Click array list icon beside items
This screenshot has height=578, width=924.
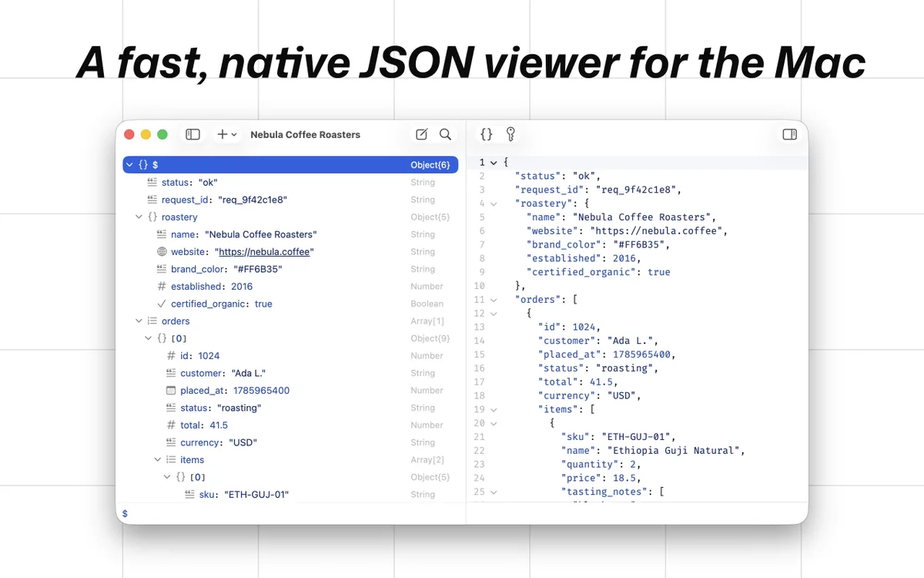point(171,460)
